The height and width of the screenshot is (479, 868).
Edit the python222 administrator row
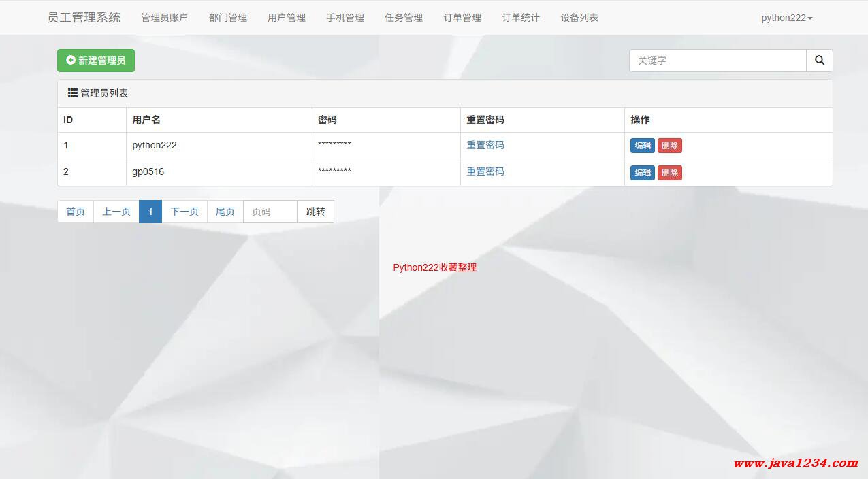(642, 146)
